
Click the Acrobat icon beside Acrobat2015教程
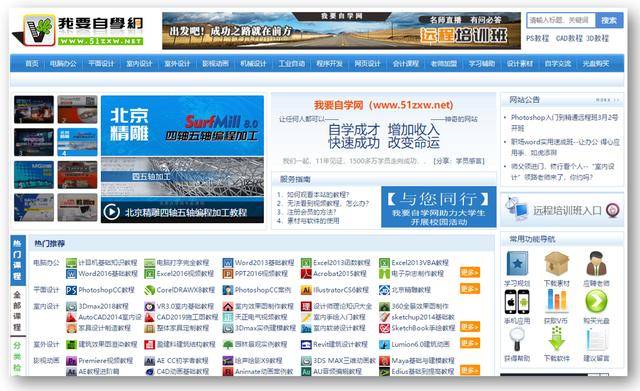click(x=306, y=273)
